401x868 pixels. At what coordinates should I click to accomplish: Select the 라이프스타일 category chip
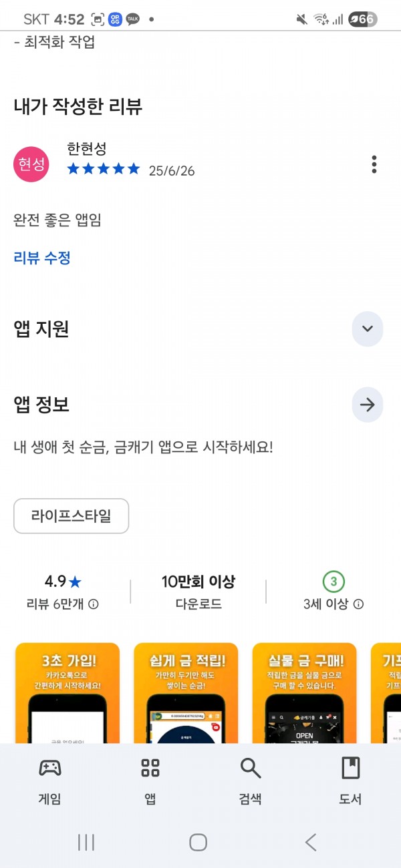click(72, 516)
